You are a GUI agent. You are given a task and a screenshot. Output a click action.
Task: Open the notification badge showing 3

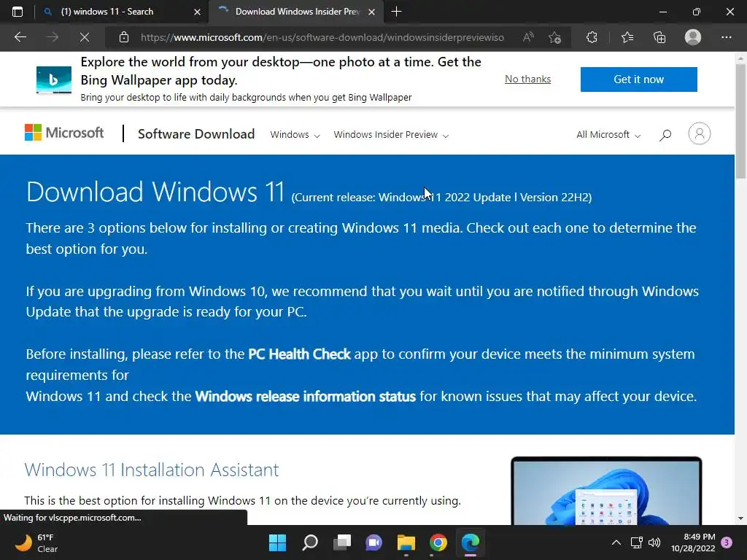tap(727, 542)
